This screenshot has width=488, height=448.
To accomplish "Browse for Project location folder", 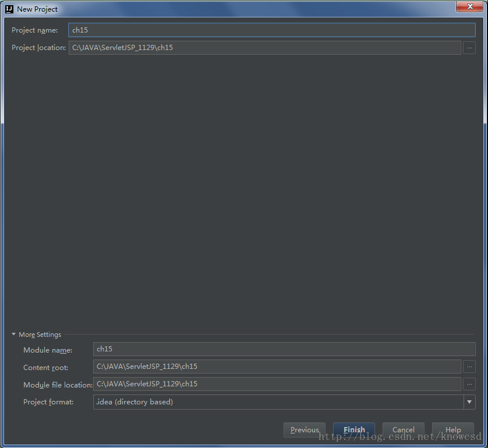I will click(x=469, y=48).
